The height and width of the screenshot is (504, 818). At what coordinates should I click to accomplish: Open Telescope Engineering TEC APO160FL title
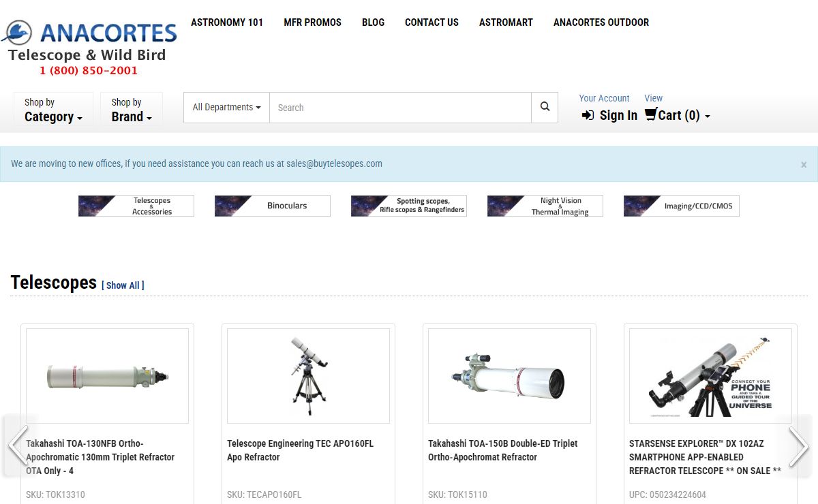point(300,450)
